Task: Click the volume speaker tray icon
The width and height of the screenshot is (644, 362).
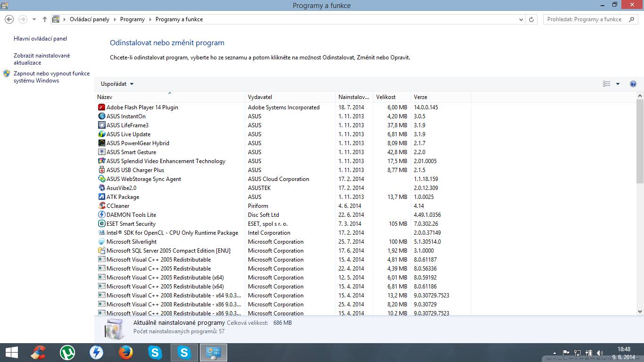Action: [600, 353]
